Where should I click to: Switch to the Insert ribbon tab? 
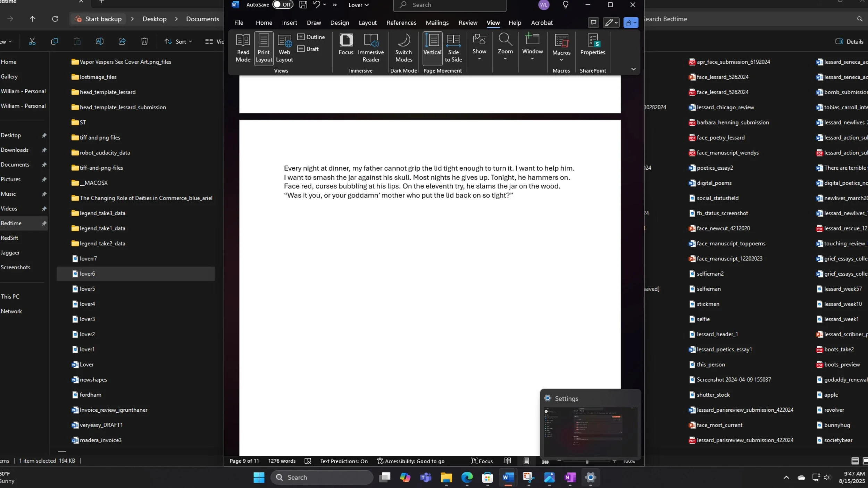(x=289, y=23)
